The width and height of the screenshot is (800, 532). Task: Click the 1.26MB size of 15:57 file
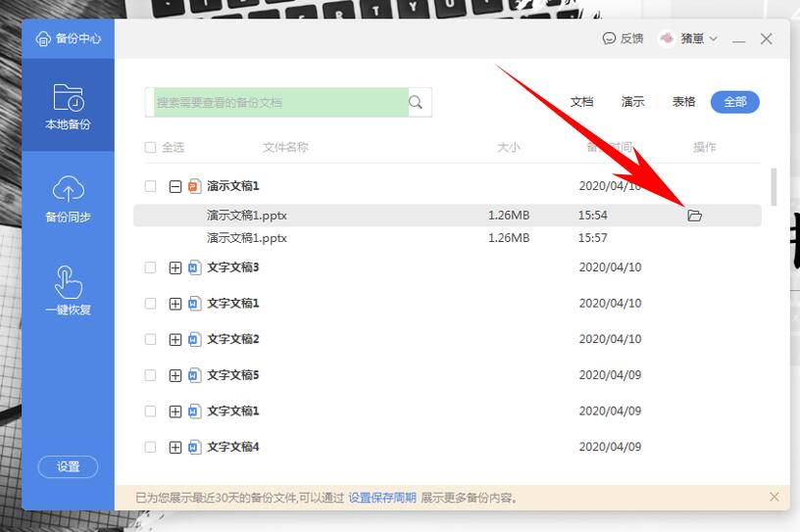click(509, 238)
